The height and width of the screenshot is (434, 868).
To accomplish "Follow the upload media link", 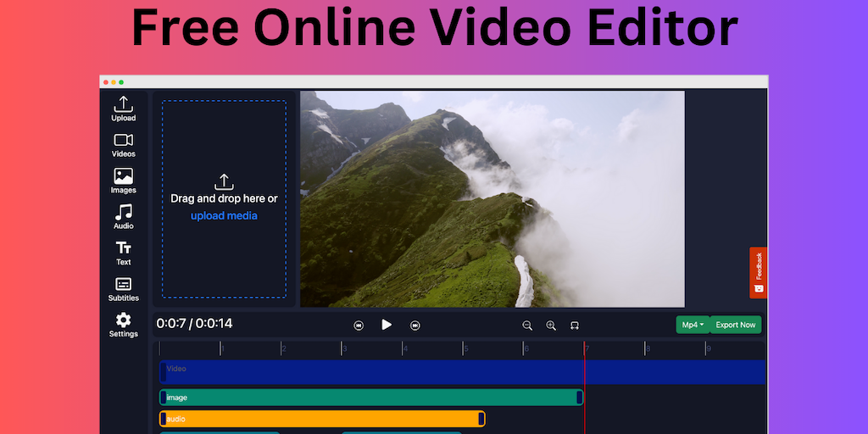I will 224,216.
